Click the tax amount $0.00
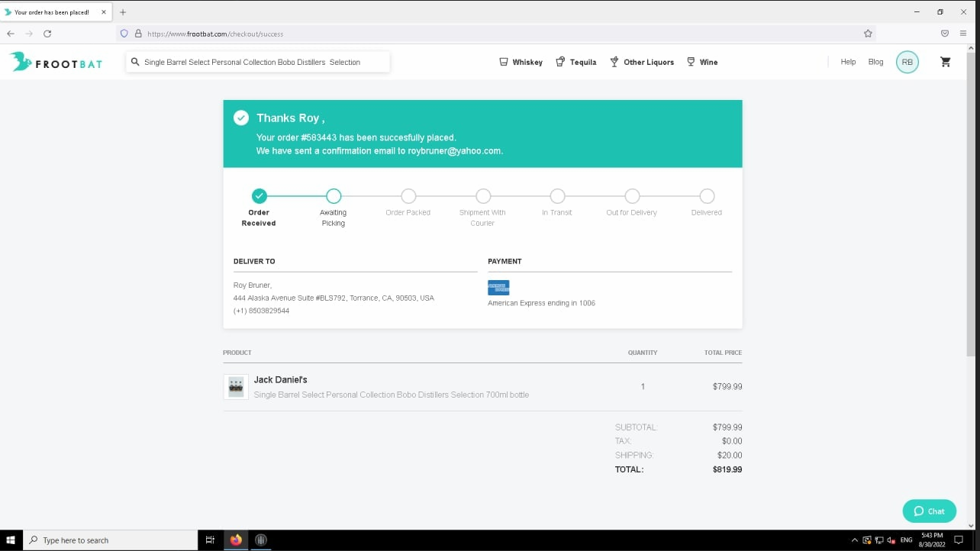The height and width of the screenshot is (551, 980). (x=732, y=441)
